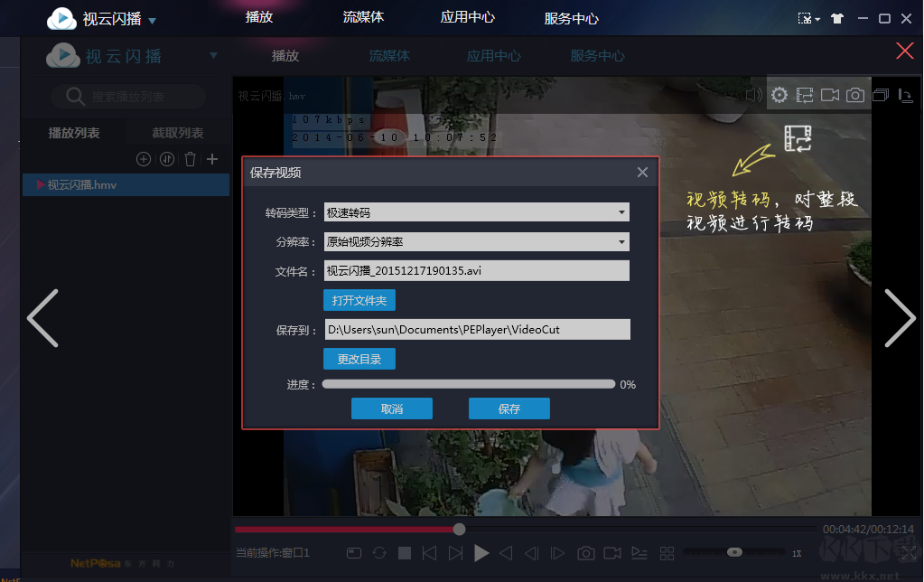Select the video transcode (film strip) icon

click(x=804, y=94)
